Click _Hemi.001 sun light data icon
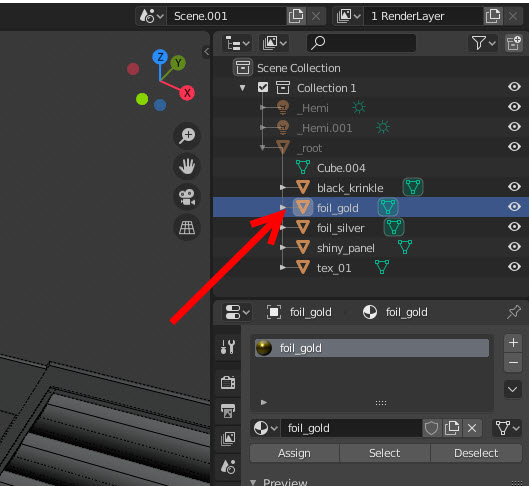This screenshot has height=486, width=529. pos(383,127)
